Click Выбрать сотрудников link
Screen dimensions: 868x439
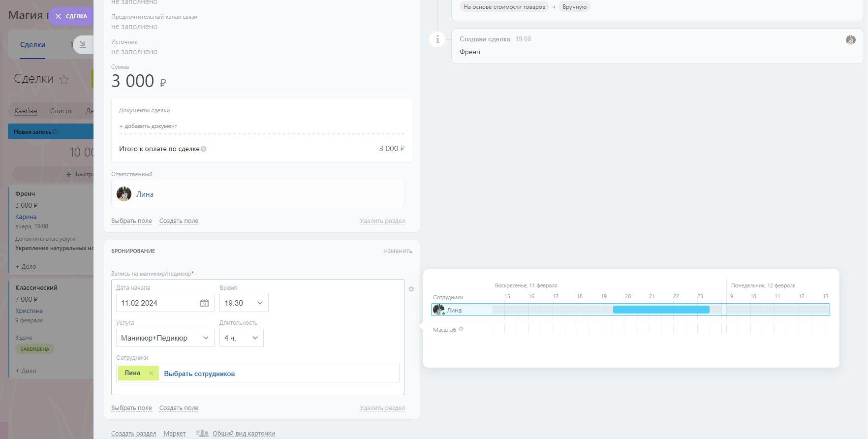pyautogui.click(x=199, y=374)
